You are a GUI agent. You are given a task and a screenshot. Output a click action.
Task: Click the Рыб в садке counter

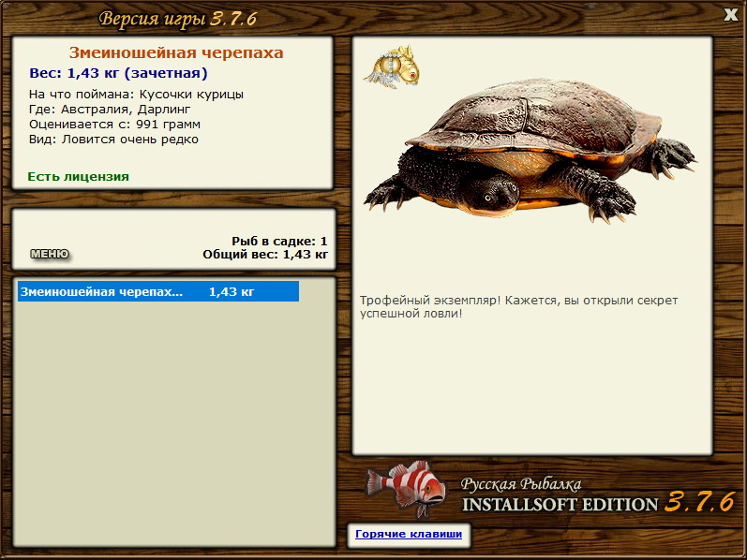[x=279, y=241]
